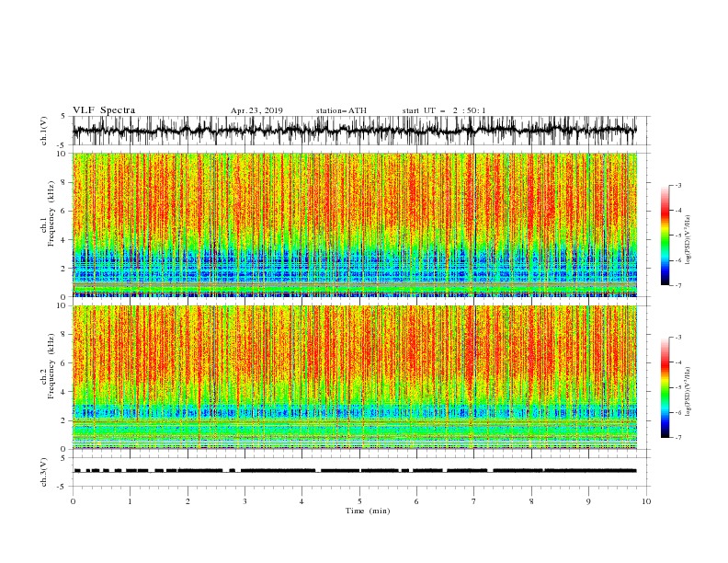This screenshot has width=728, height=563.
Task: Click tick label "8" on the Time axis
Action: 531,501
